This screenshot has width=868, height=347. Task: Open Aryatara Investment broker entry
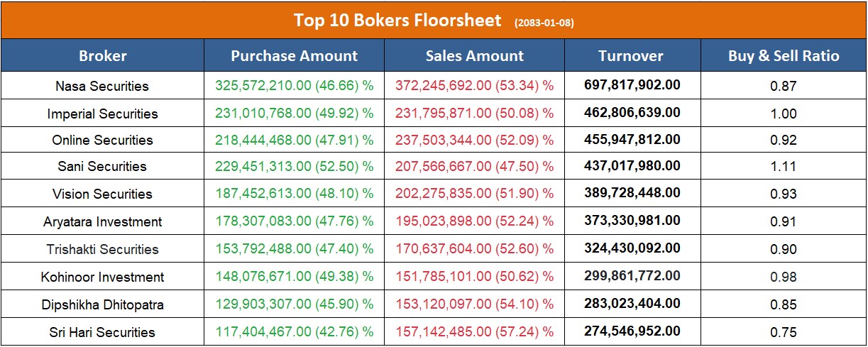click(x=102, y=222)
